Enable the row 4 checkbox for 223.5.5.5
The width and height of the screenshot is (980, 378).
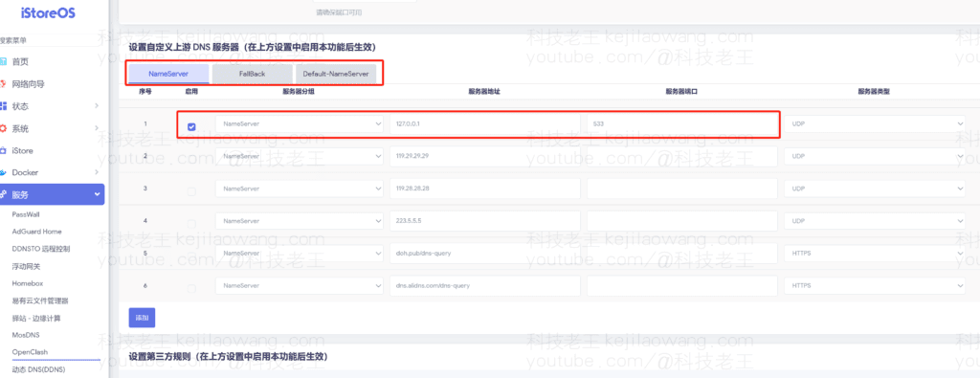point(191,224)
